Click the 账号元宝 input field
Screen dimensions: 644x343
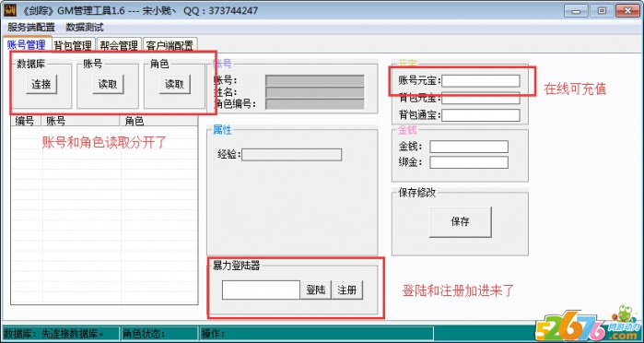481,80
